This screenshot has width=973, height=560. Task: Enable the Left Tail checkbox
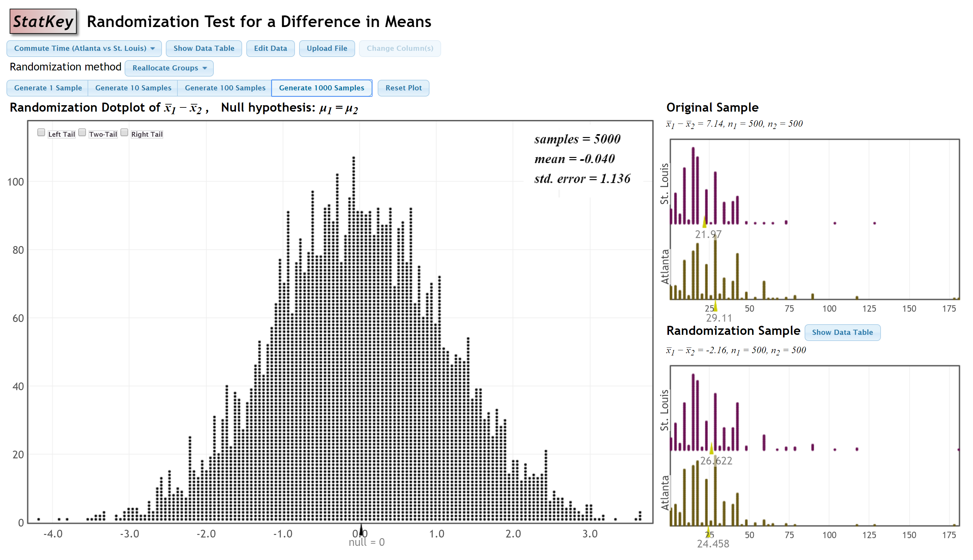(41, 133)
